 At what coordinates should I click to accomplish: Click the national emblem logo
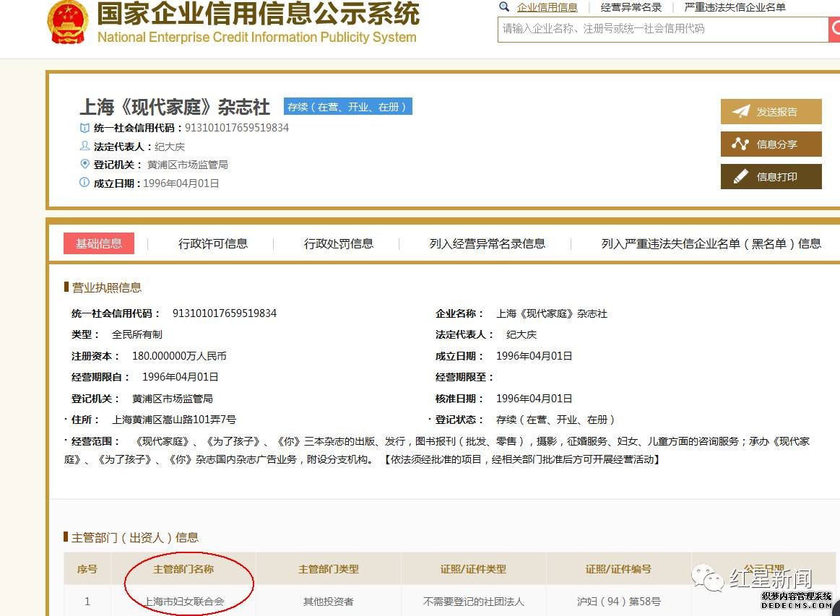(x=67, y=22)
